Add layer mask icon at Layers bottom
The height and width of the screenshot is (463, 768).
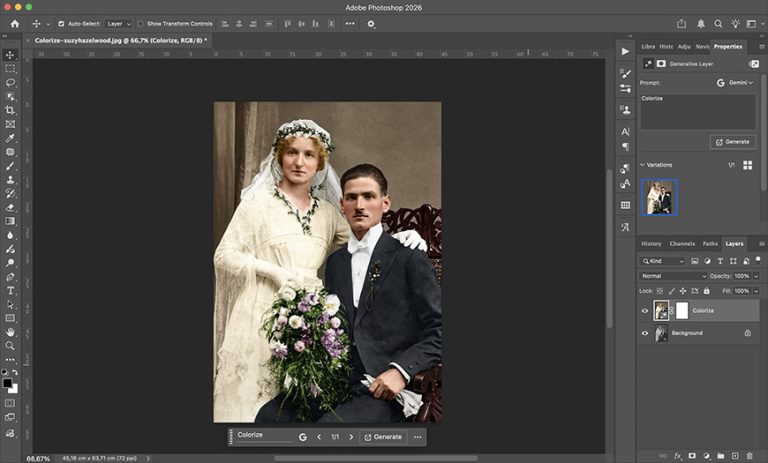(x=692, y=456)
